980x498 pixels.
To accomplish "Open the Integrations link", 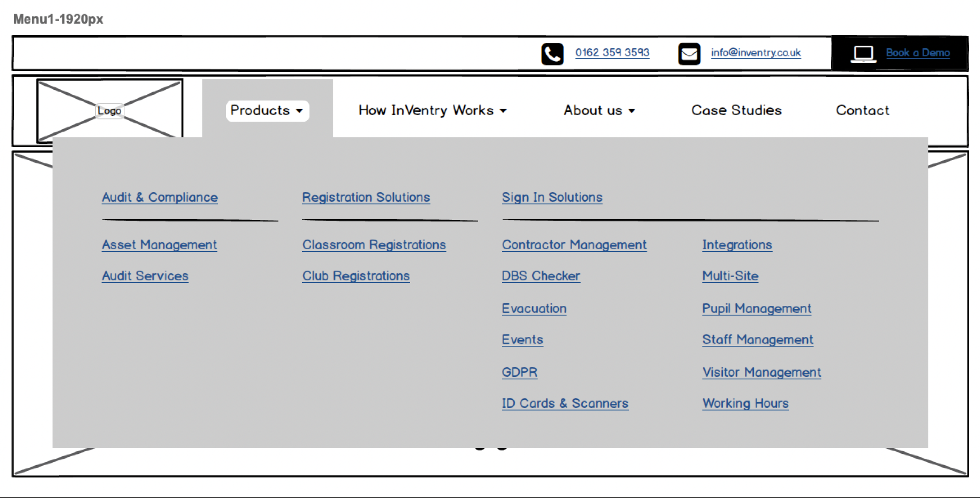I will point(737,245).
